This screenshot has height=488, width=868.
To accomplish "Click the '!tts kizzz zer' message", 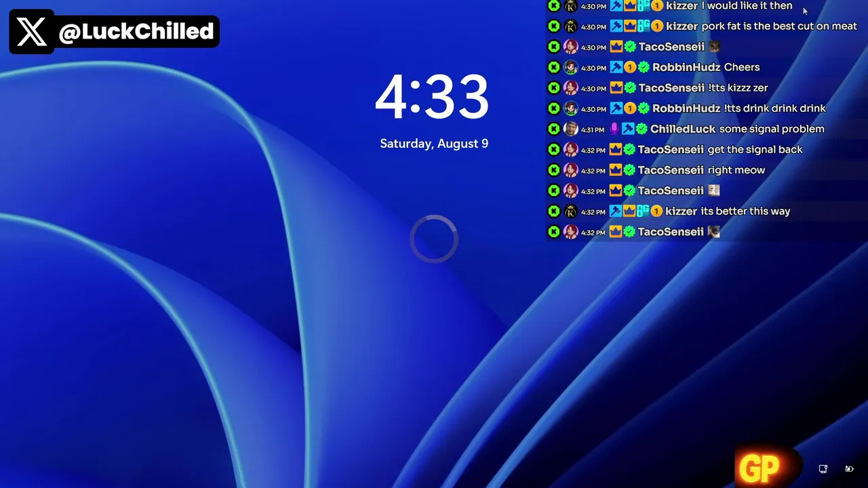I will point(738,87).
